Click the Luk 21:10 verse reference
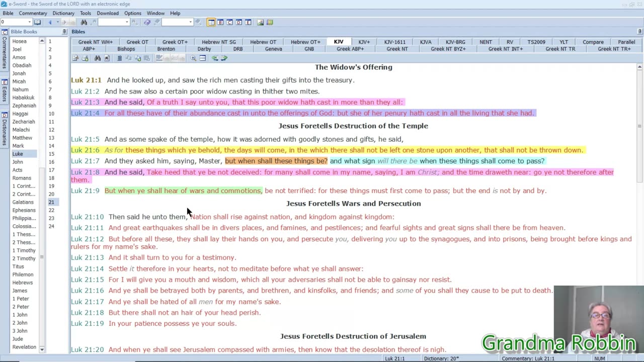 click(87, 217)
